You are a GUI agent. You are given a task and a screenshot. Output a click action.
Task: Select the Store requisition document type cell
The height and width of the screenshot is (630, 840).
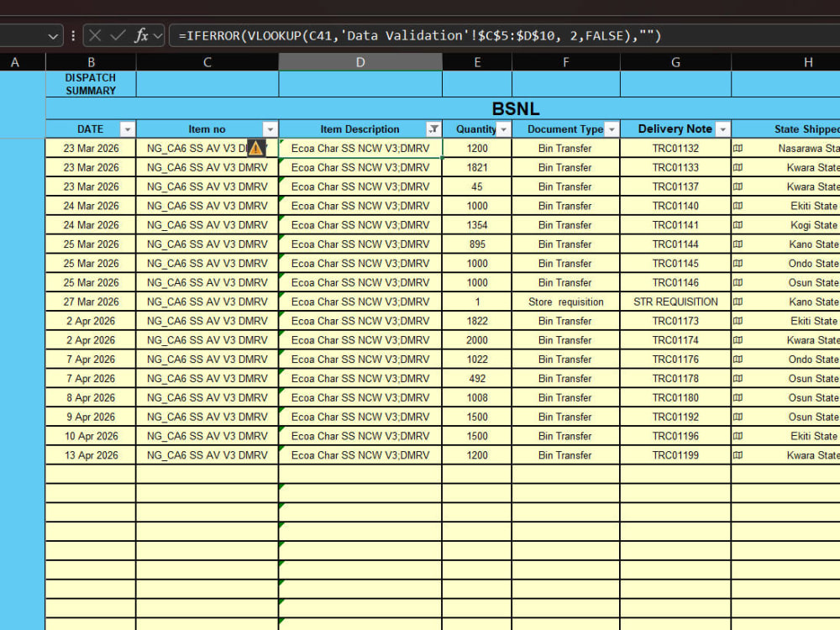pos(566,302)
